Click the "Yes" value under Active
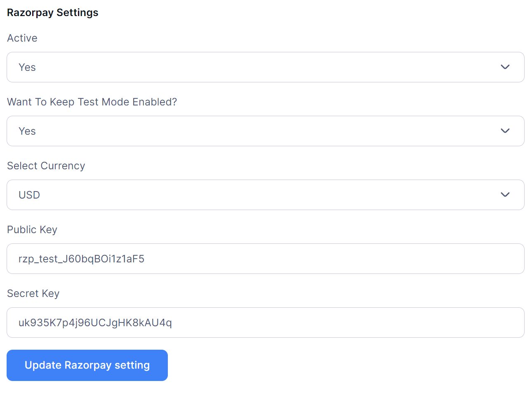Image resolution: width=532 pixels, height=395 pixels. click(27, 68)
